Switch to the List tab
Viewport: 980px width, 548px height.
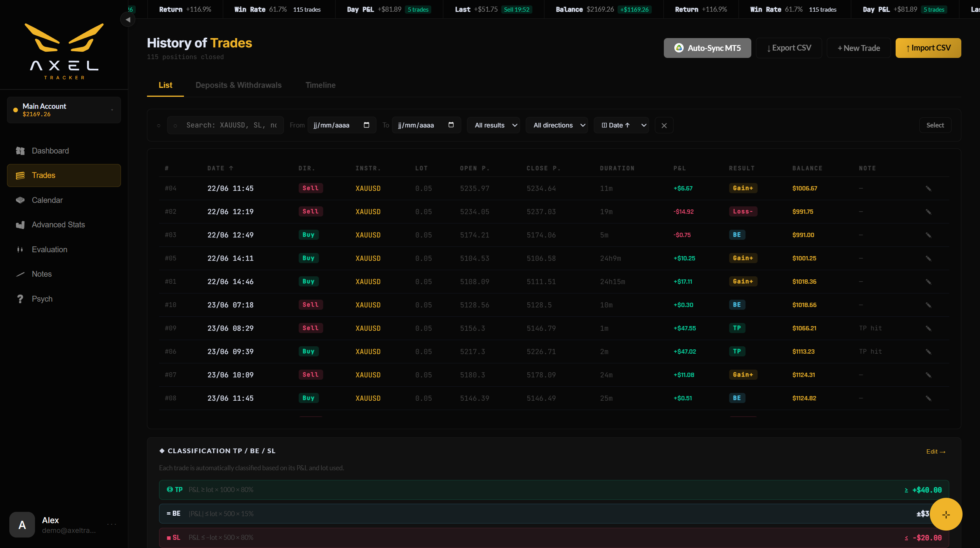[165, 85]
